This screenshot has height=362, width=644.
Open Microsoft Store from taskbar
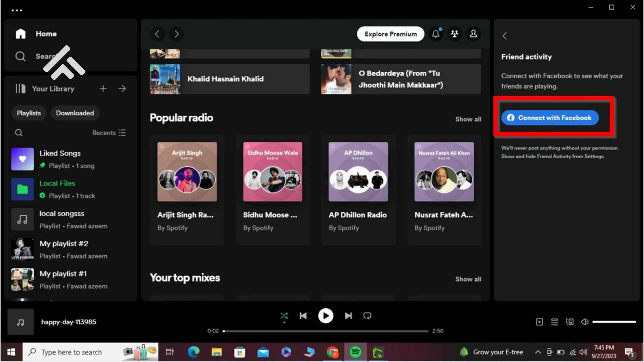tap(240, 352)
